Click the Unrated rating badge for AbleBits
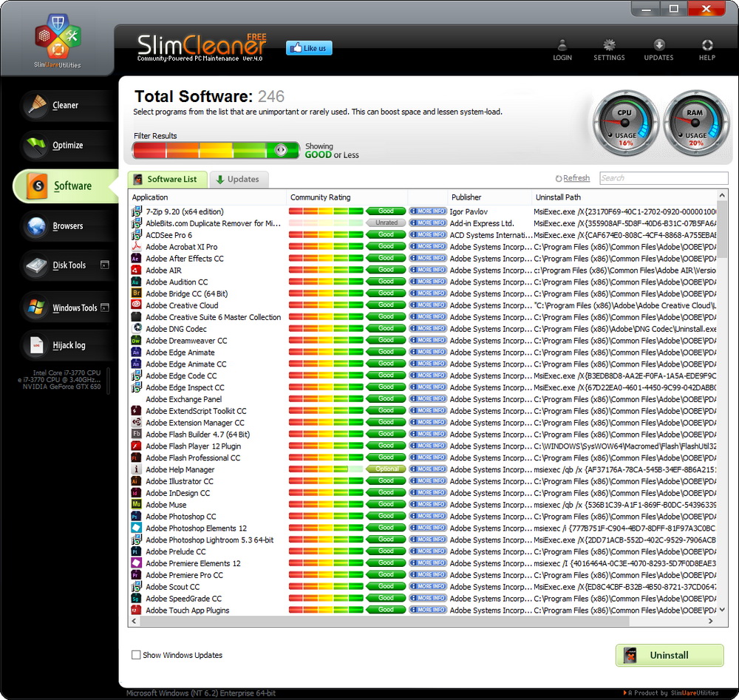The height and width of the screenshot is (700, 739). pos(386,222)
